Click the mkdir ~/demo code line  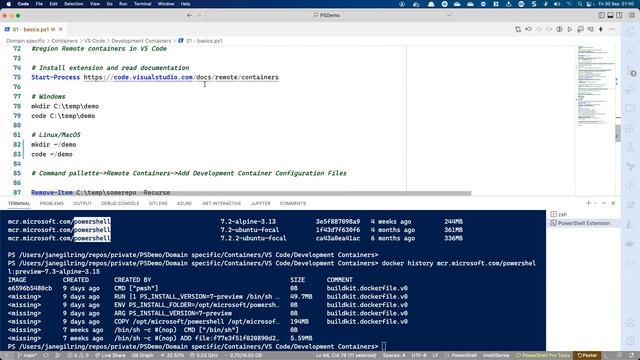click(53, 144)
